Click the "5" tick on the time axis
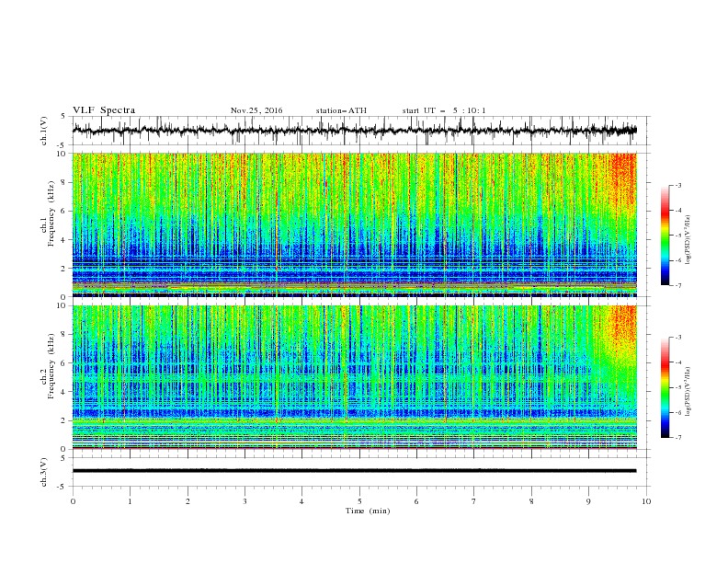The width and height of the screenshot is (728, 563). click(359, 501)
